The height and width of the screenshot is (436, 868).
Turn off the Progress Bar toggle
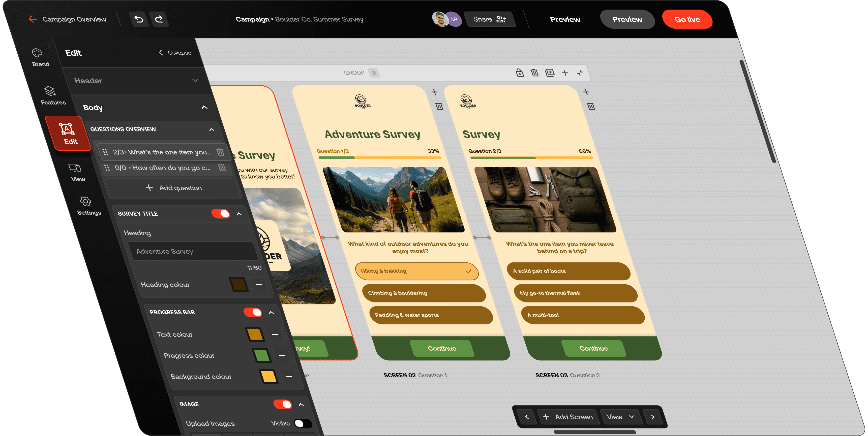(x=253, y=312)
